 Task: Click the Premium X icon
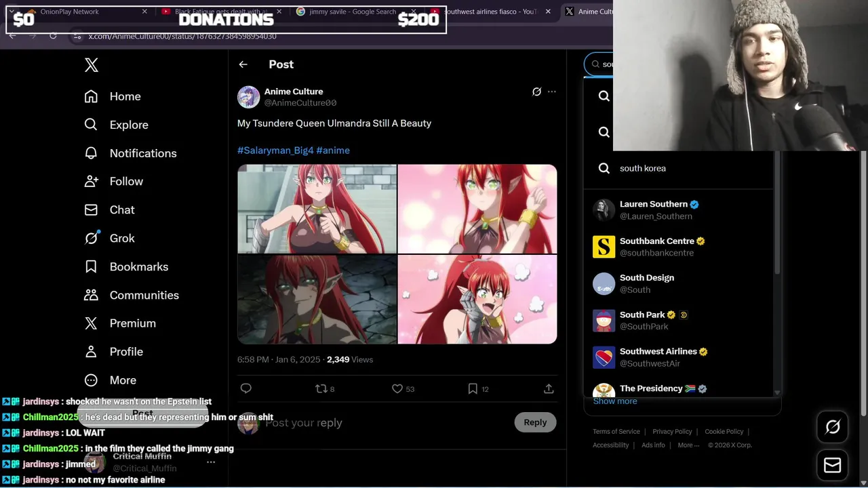91,323
